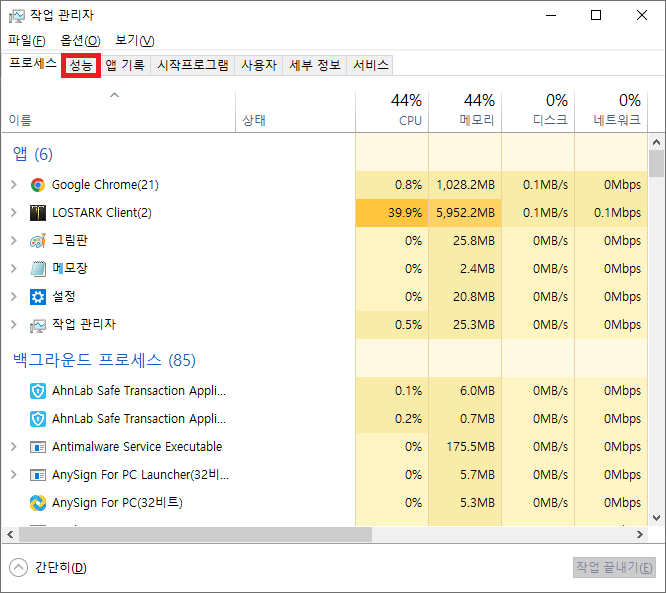
Task: Click the first AhnLab Safe Transaction shield icon
Action: click(38, 391)
